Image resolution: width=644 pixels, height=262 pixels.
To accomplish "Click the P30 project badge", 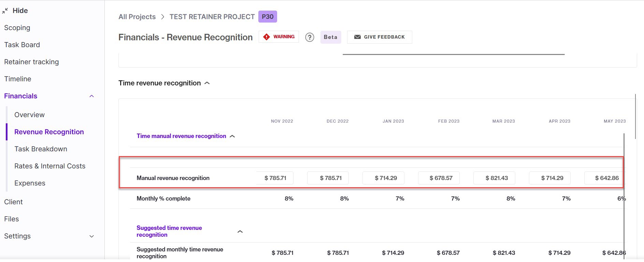I will point(268,16).
